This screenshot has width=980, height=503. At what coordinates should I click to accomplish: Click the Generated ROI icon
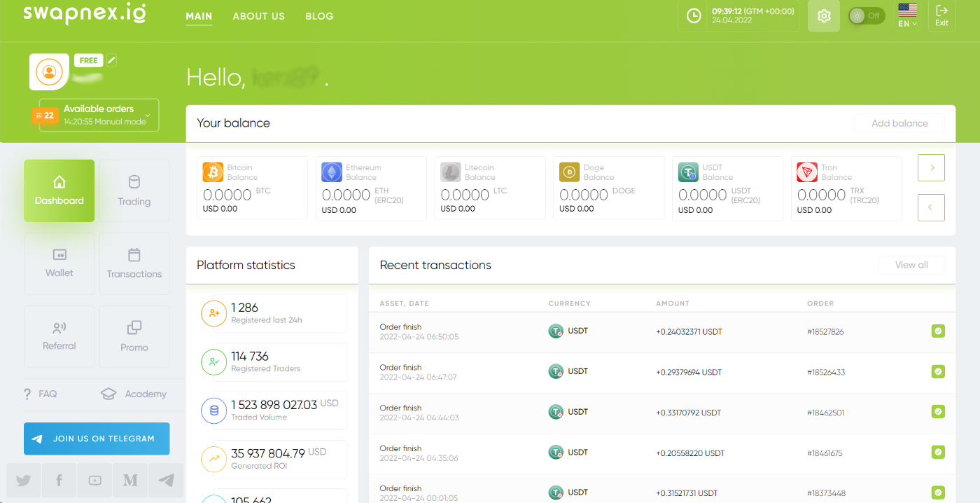[x=213, y=459]
